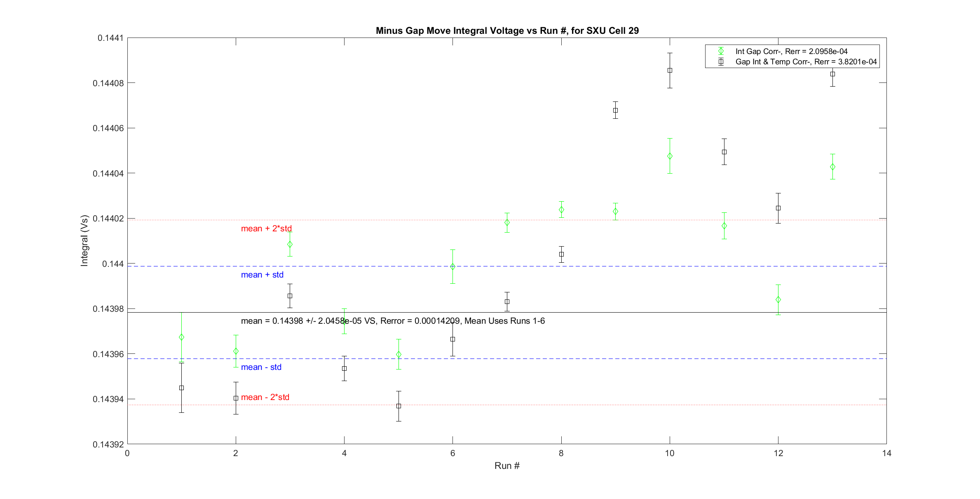The height and width of the screenshot is (499, 980).
Task: Click the 'Run #' x-axis label
Action: [x=507, y=466]
